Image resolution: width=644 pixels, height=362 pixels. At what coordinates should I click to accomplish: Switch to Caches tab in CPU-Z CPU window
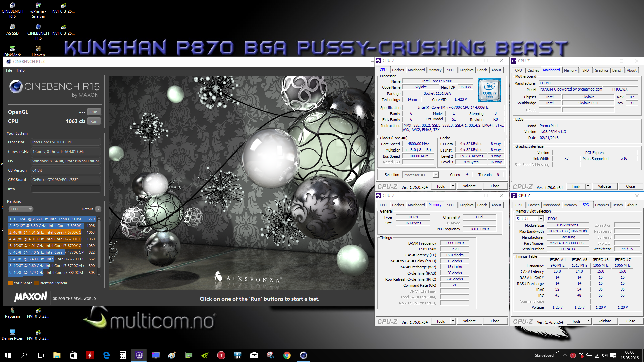(x=398, y=70)
